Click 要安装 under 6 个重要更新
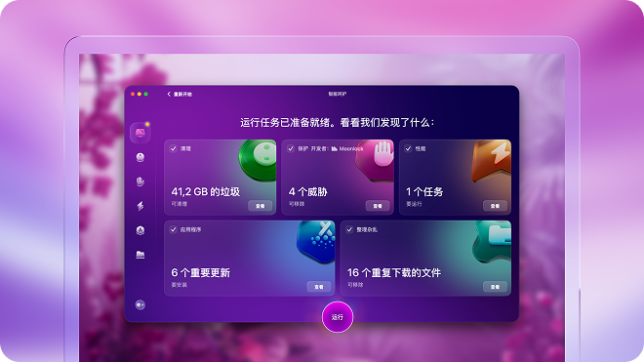Viewport: 644px width, 362px height. (x=180, y=285)
